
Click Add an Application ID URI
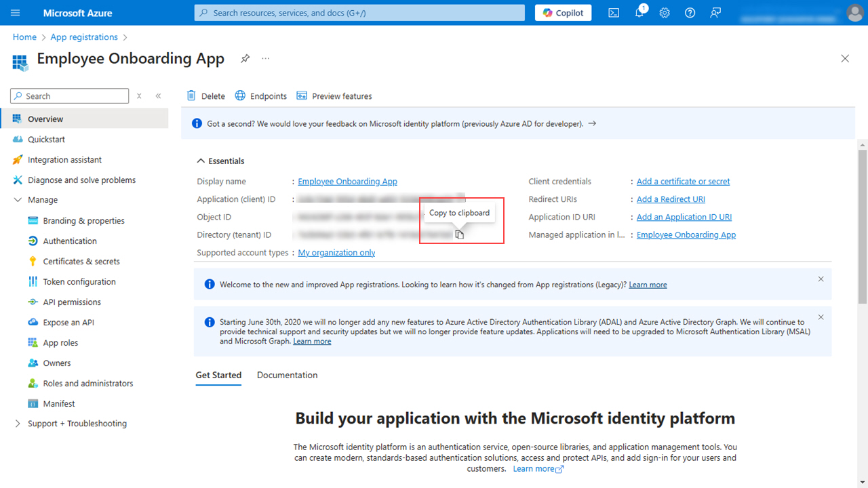click(684, 217)
